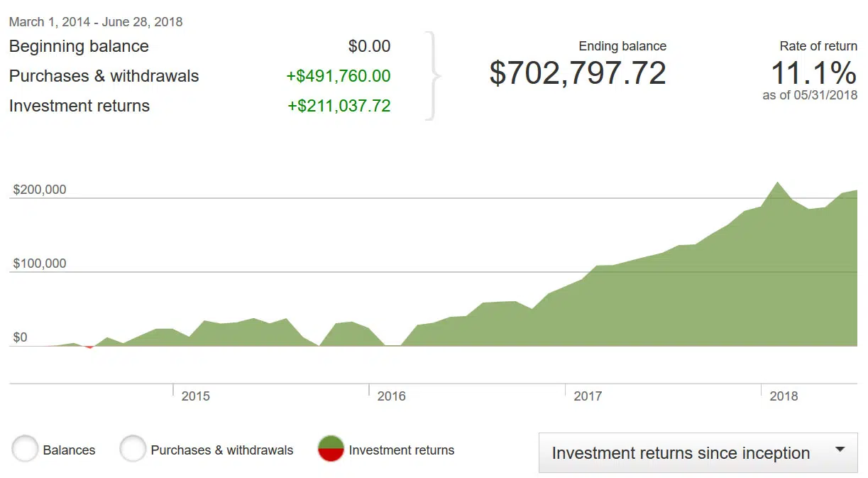
Task: Click the red negative-return dip on the chart
Action: (x=89, y=347)
